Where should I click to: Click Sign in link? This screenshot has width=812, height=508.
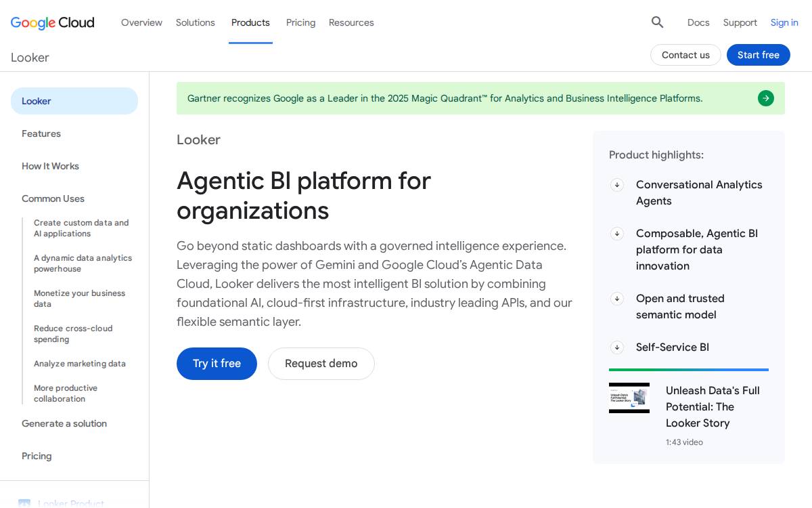(784, 22)
